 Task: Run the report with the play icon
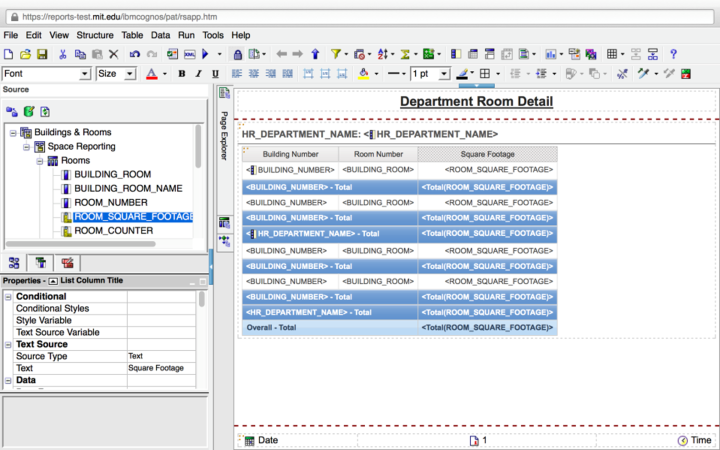[204, 54]
